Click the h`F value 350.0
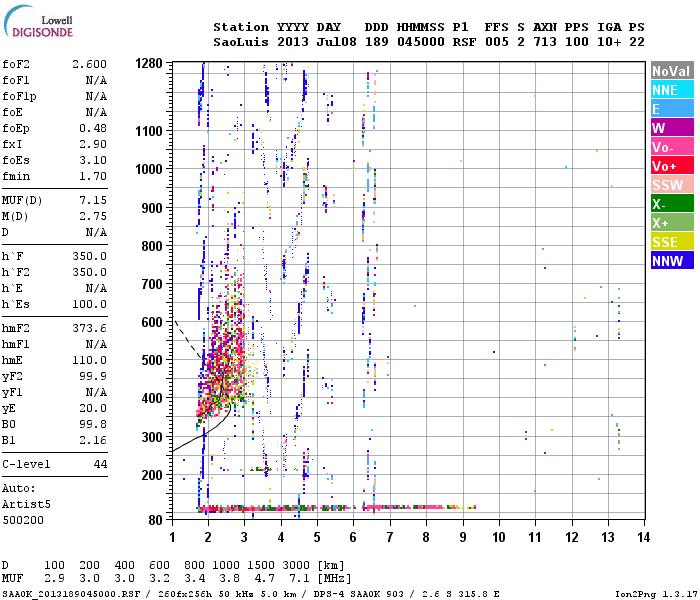 [x=90, y=256]
